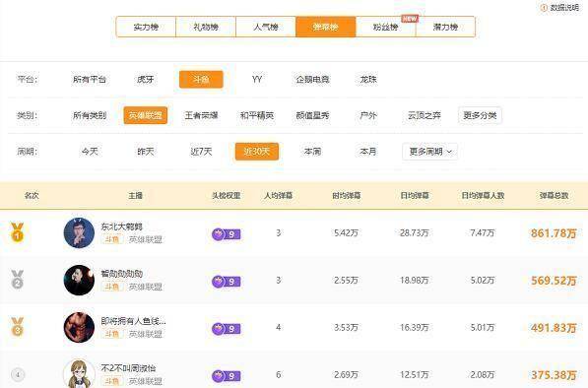The width and height of the screenshot is (588, 388).
Task: Expand the 更多周期 dropdown
Action: (429, 152)
